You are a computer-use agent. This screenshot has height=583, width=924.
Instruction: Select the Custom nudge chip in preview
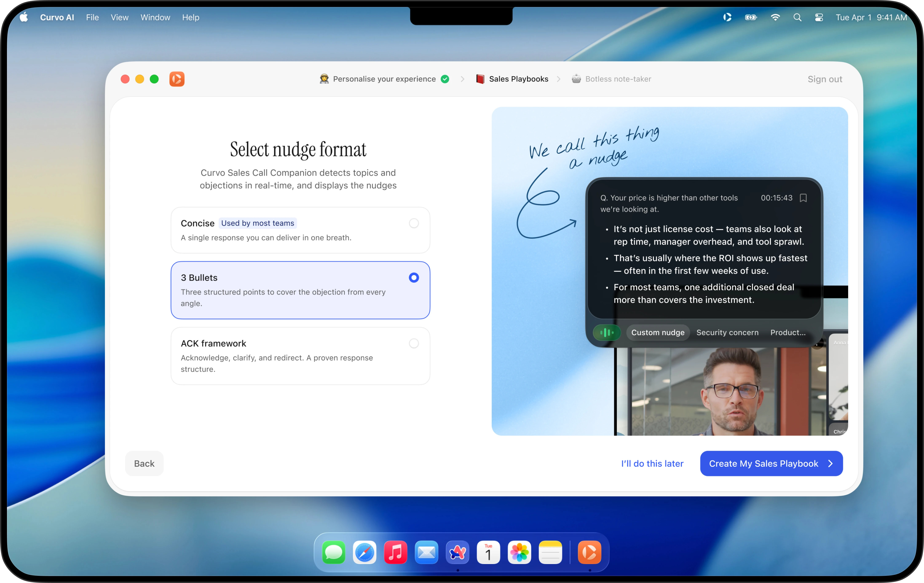pos(658,332)
